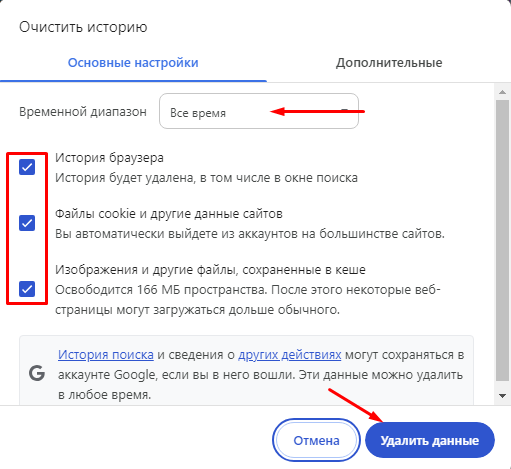Image resolution: width=511 pixels, height=469 pixels.
Task: Uncheck the cached images checkbox
Action: (27, 289)
